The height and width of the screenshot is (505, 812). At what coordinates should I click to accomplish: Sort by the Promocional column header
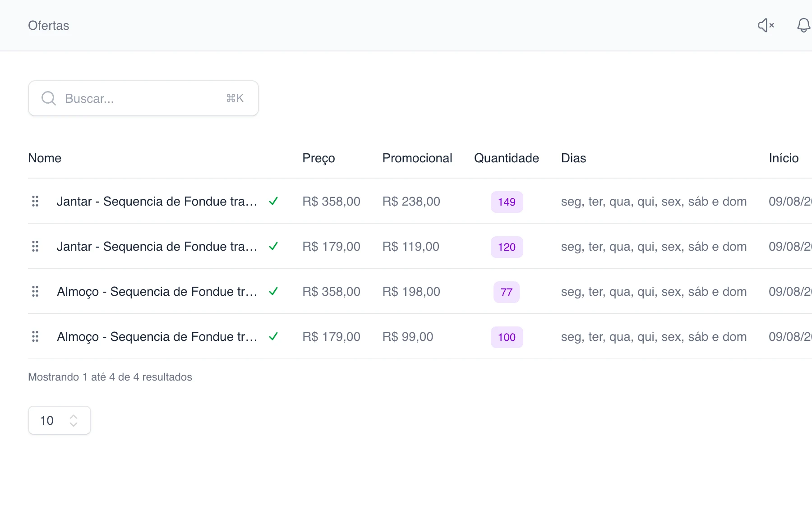417,158
